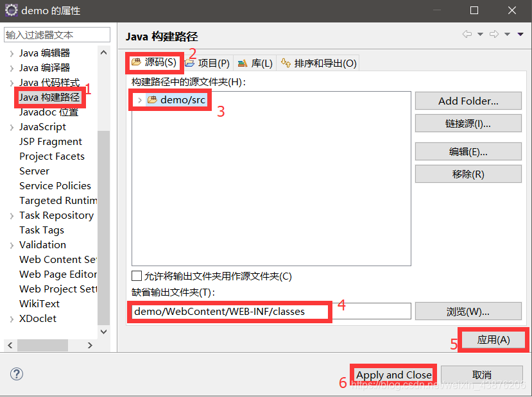The height and width of the screenshot is (397, 532).
Task: Maximize the demo 的属性 window
Action: (x=474, y=10)
